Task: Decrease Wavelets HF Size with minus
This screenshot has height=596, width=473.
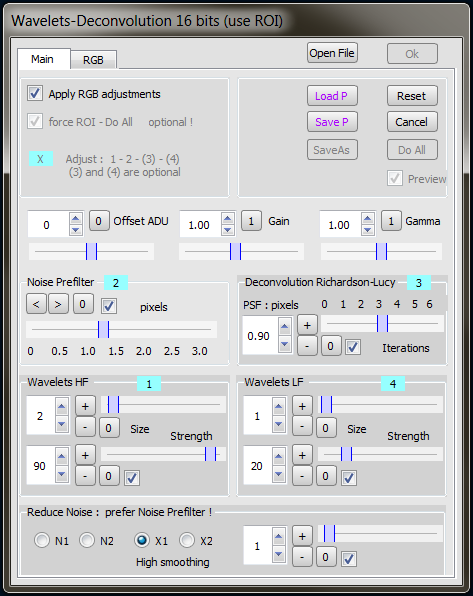Action: coord(86,427)
